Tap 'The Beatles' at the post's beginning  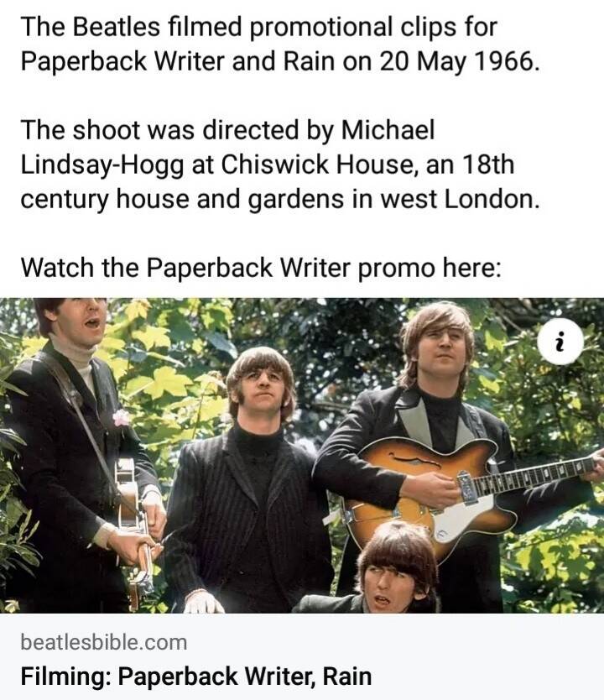click(x=91, y=26)
